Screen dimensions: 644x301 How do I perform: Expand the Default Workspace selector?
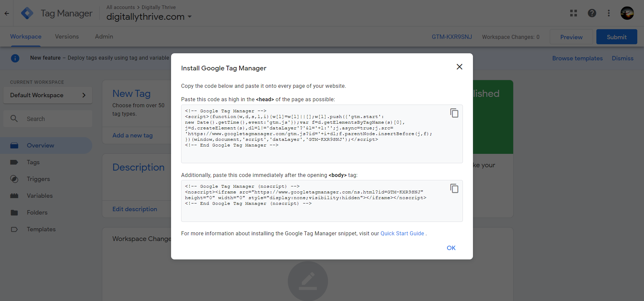(x=48, y=95)
